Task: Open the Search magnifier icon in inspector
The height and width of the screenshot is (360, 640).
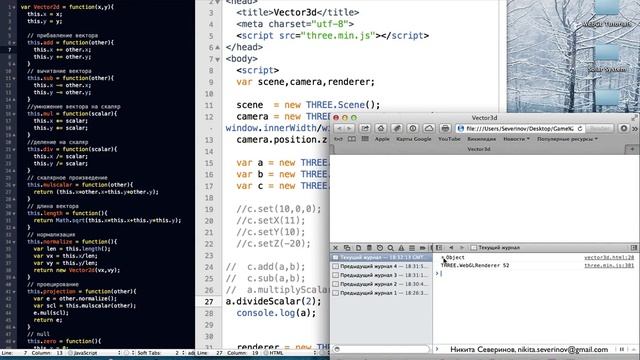Action: pyautogui.click(x=391, y=248)
